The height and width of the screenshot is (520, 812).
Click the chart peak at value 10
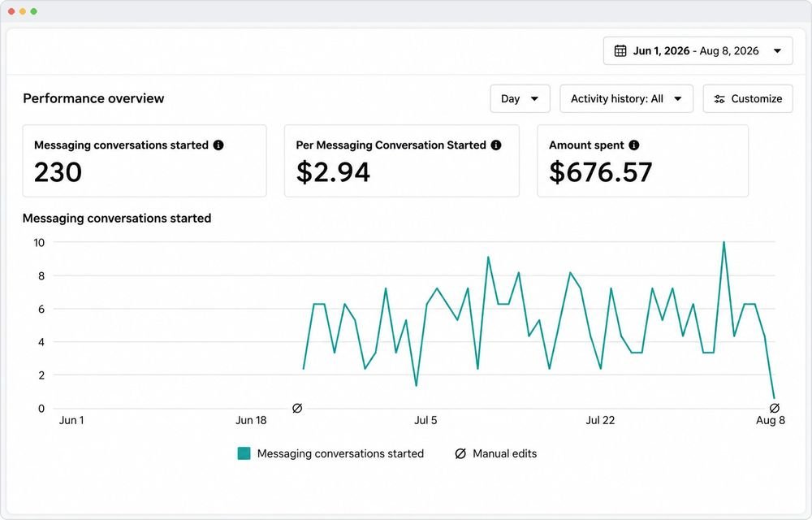point(723,242)
